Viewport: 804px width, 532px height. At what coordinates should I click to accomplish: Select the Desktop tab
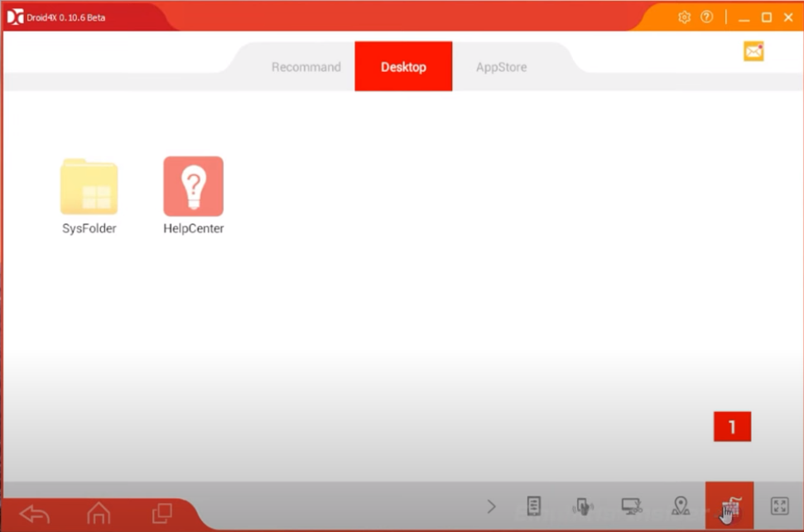pos(403,67)
